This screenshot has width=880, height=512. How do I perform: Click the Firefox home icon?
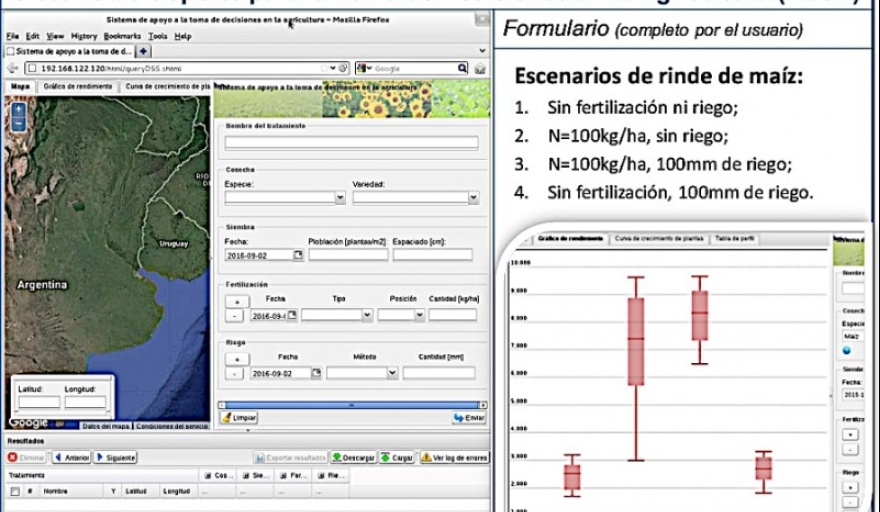[480, 68]
